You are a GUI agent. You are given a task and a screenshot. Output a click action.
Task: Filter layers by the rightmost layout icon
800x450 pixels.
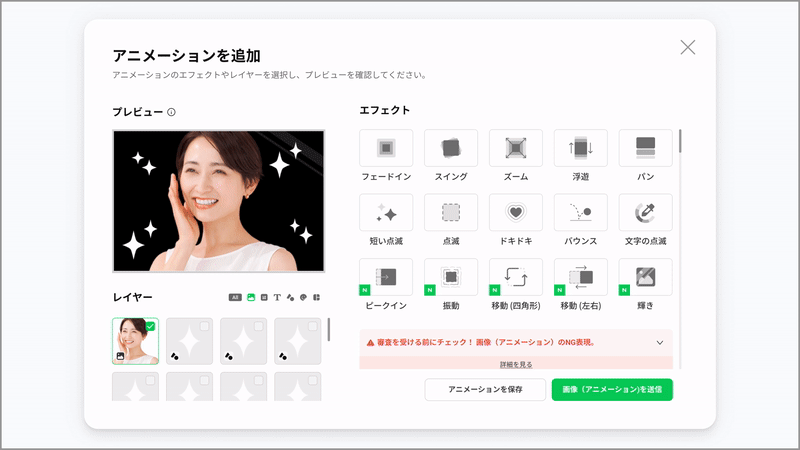(x=316, y=297)
